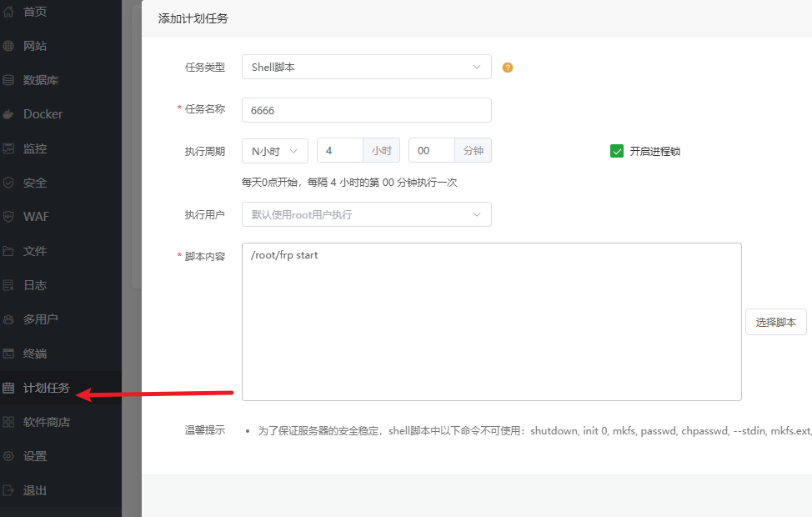Toggle the 开启进程锁 checkbox
Screen dimensions: 812x517
tap(617, 151)
